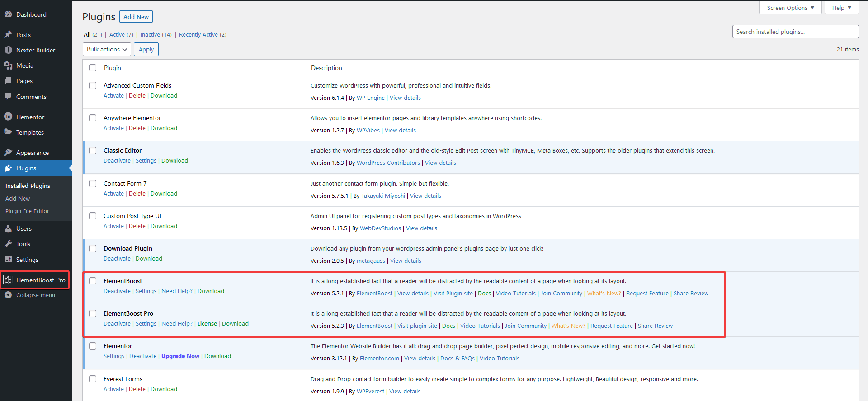Click the Media library icon
The image size is (868, 401).
8,65
